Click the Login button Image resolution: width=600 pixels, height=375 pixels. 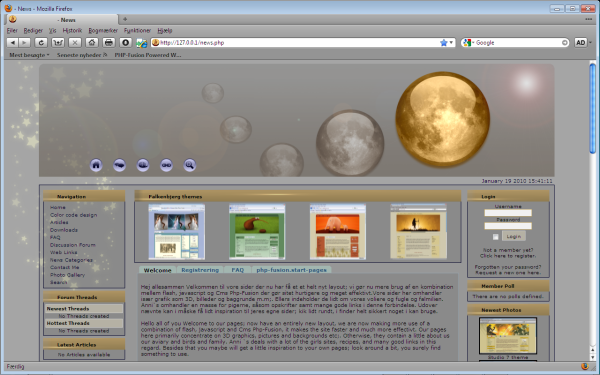pos(514,236)
